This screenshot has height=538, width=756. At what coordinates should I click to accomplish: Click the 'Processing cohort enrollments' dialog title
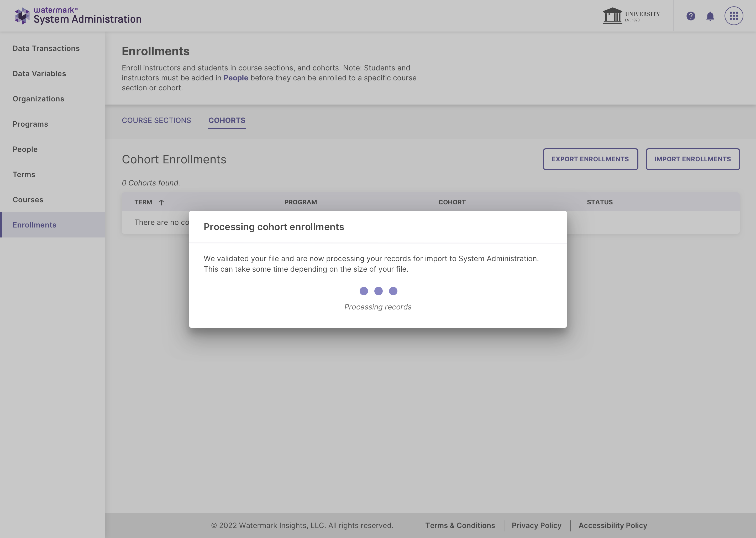(274, 227)
